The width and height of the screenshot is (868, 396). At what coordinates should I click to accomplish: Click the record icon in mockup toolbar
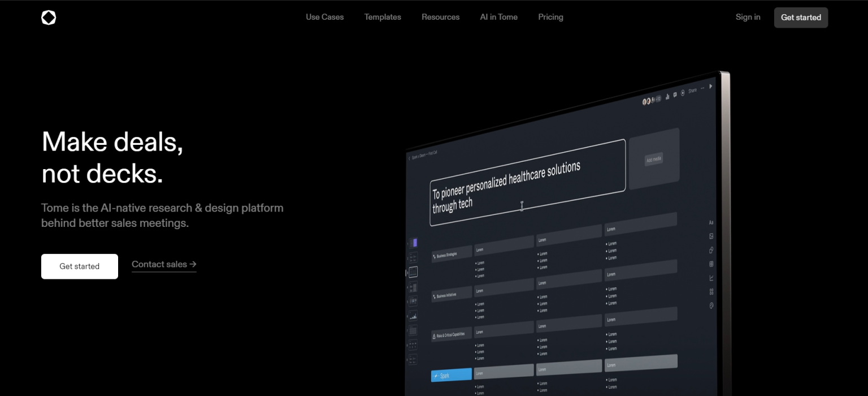[x=683, y=93]
